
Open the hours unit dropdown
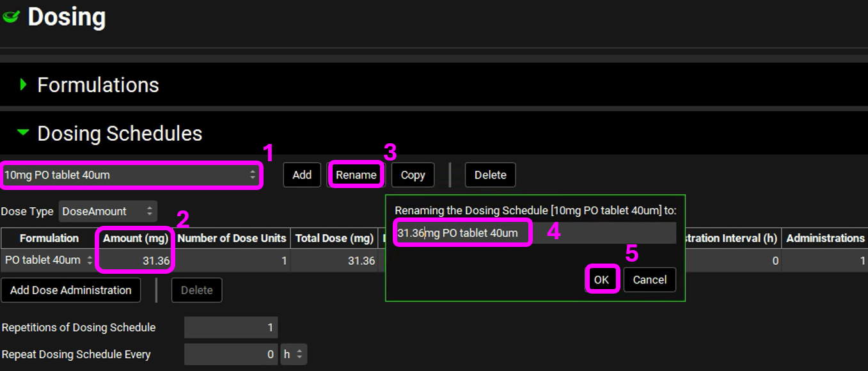pos(294,354)
